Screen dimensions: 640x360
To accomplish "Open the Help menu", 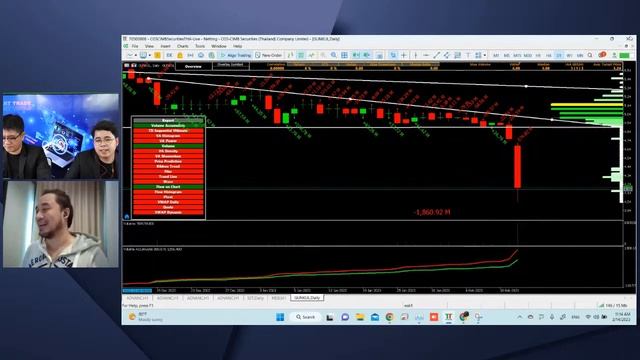I will tap(238, 46).
